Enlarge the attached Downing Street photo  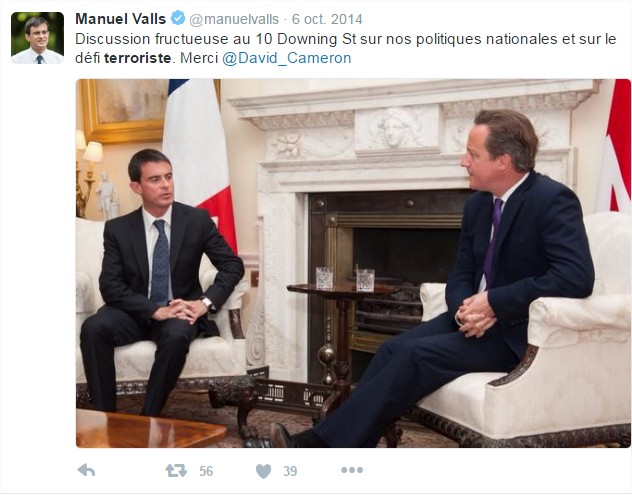coord(353,263)
